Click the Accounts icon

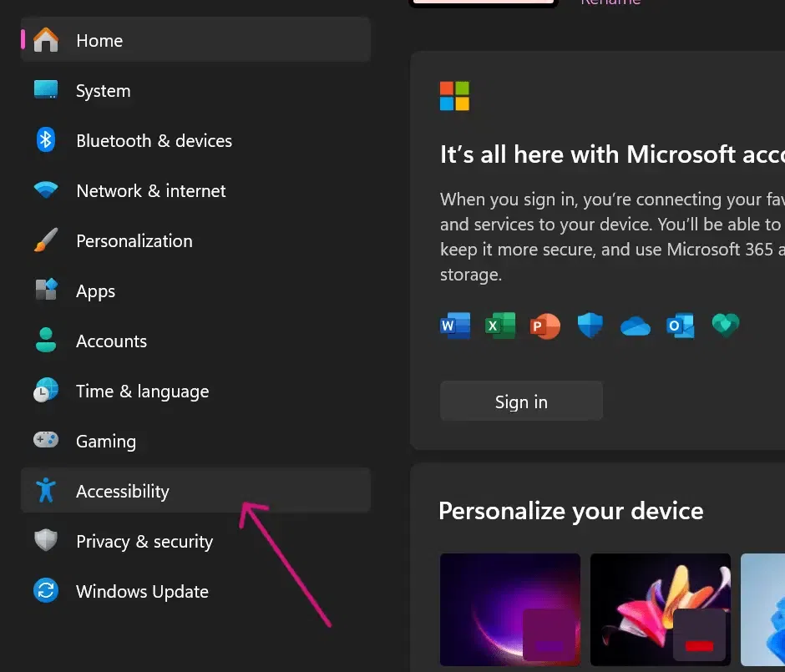[x=46, y=341]
